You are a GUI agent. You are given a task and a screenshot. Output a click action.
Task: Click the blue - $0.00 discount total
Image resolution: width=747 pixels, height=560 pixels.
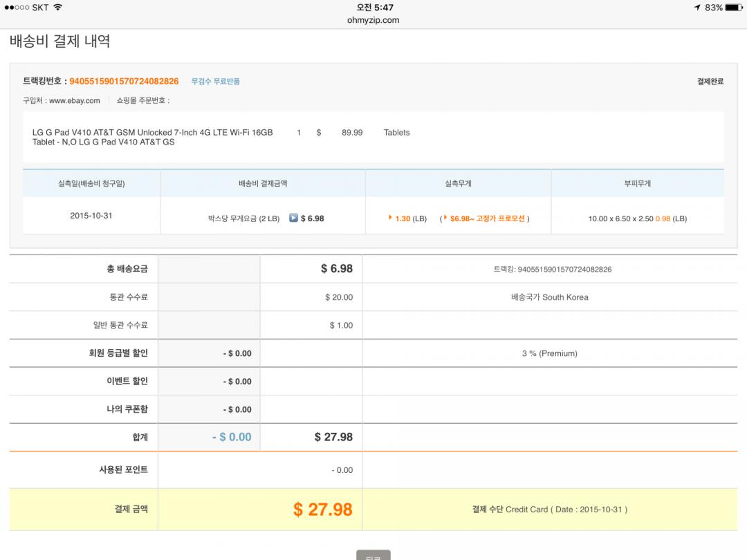tap(232, 437)
